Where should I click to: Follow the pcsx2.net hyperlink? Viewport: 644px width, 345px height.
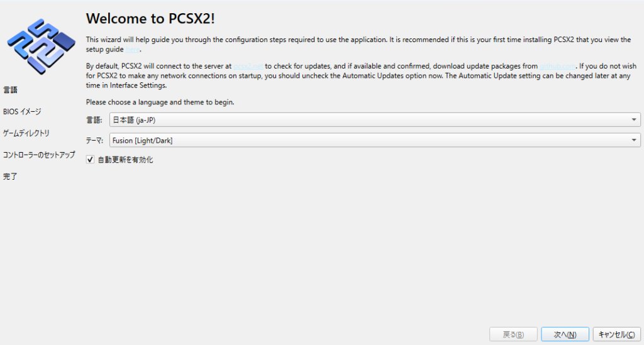pos(248,66)
